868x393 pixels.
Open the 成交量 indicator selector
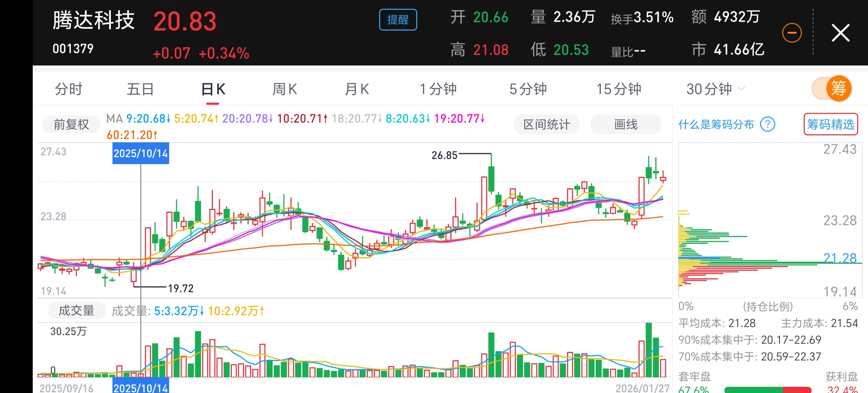click(x=76, y=310)
